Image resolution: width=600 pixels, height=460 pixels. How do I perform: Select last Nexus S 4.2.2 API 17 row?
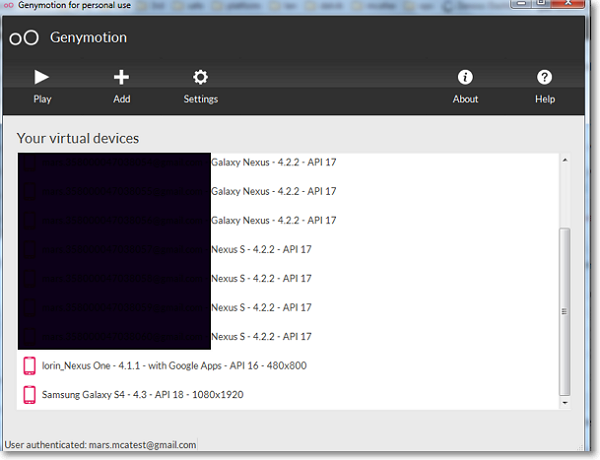[289, 337]
